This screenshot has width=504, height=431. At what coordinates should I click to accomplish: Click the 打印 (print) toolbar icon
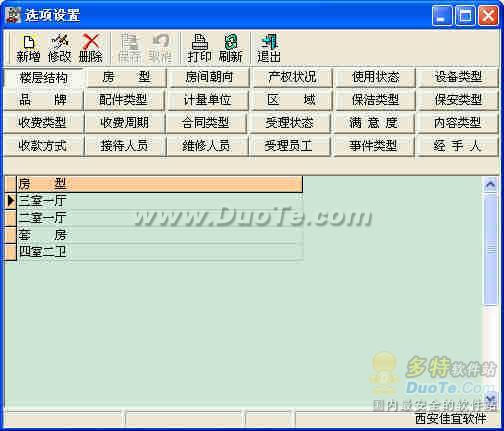tap(199, 48)
